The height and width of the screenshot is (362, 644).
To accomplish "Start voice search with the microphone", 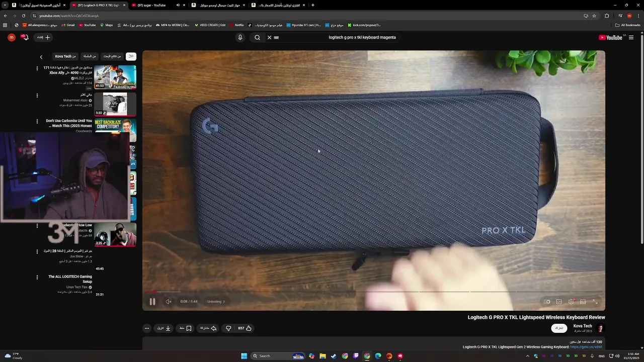I will point(240,37).
